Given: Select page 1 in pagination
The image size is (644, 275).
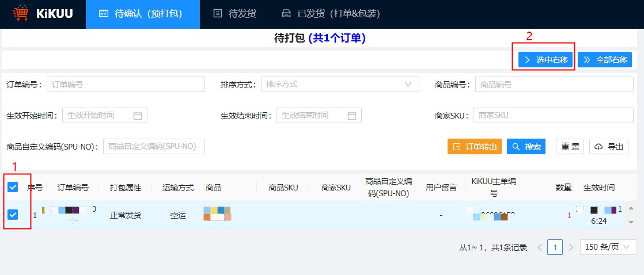Looking at the screenshot, I should click(555, 247).
